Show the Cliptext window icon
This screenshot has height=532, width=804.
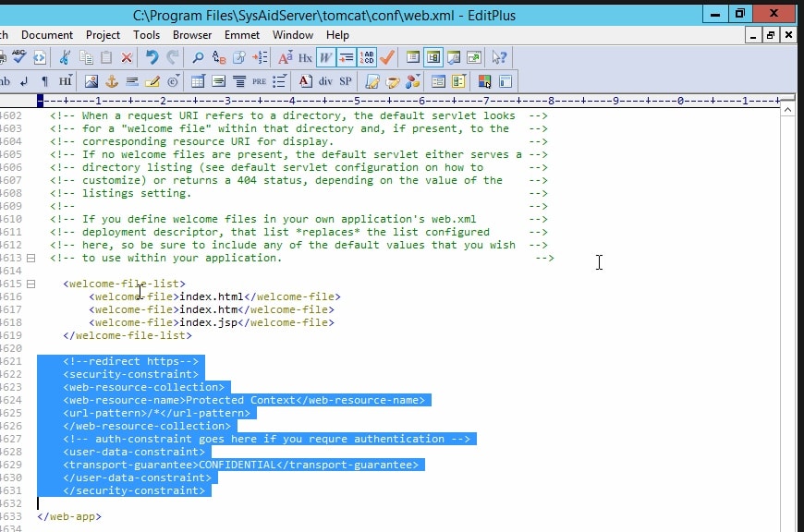click(x=413, y=57)
